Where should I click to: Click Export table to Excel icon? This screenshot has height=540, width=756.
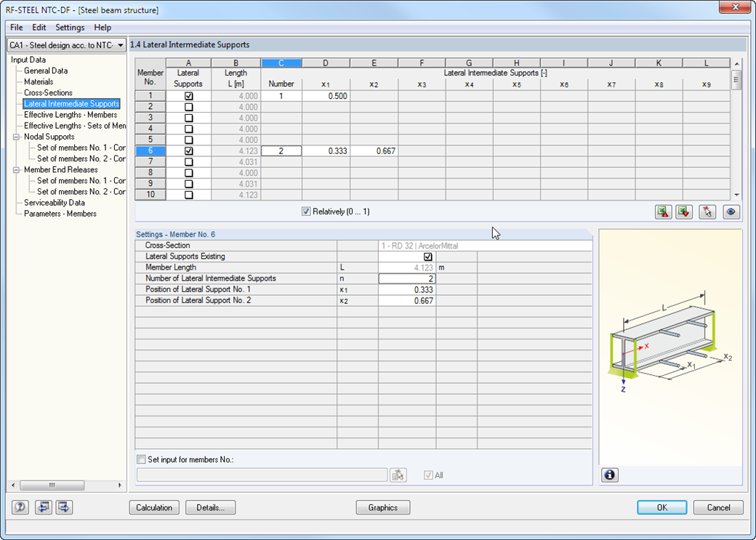[664, 211]
